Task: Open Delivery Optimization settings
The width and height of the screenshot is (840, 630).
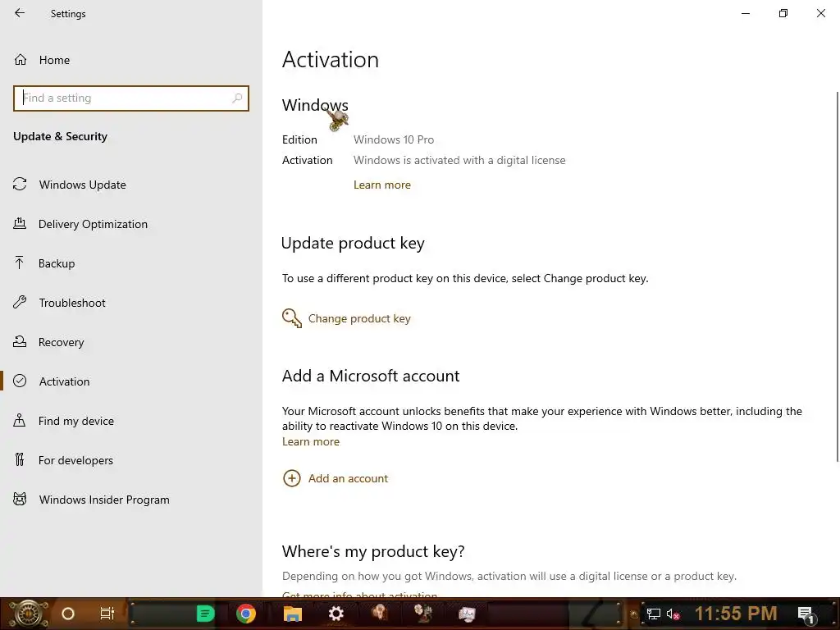Action: pyautogui.click(x=93, y=224)
